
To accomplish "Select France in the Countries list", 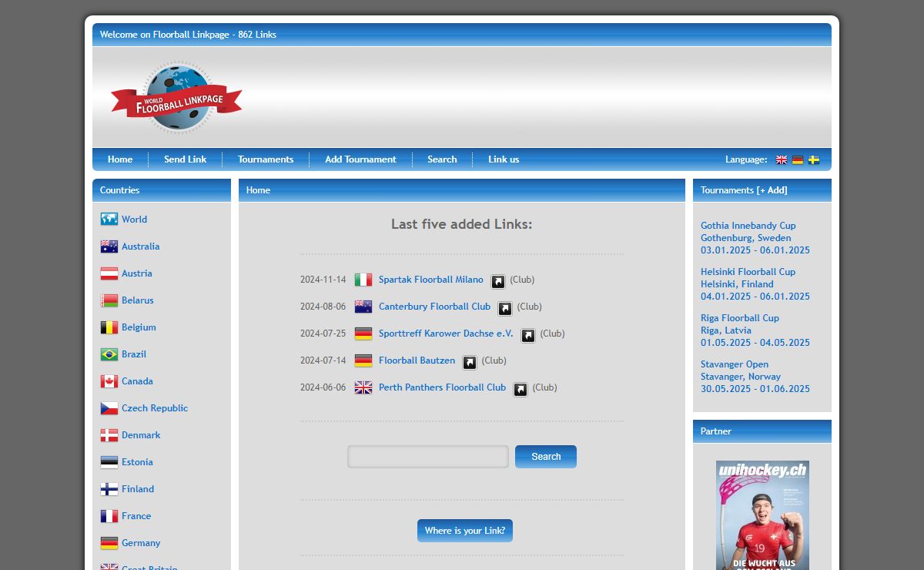I will 136,516.
